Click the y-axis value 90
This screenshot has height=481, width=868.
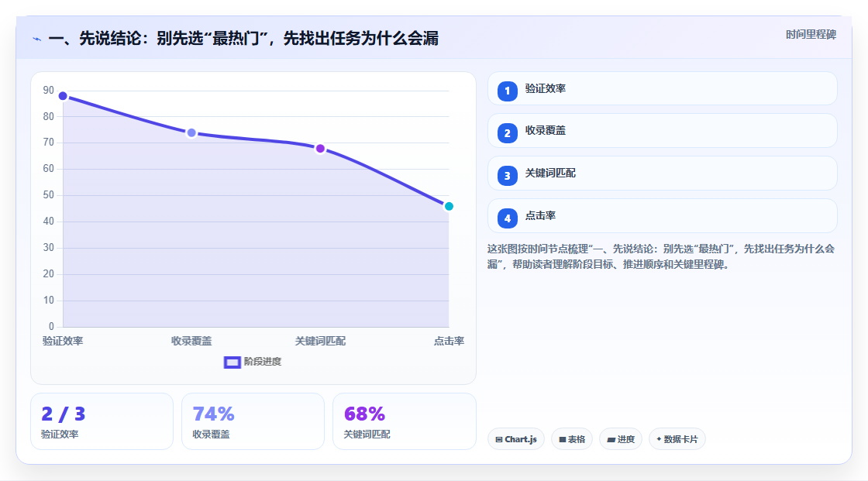point(49,90)
